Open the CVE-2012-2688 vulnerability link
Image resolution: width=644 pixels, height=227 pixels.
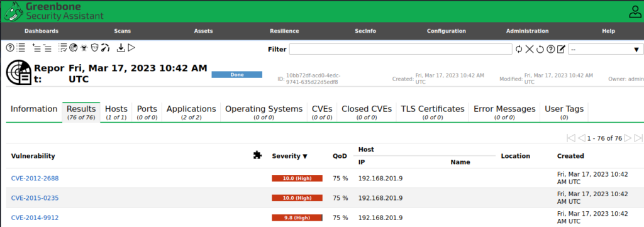coord(35,178)
